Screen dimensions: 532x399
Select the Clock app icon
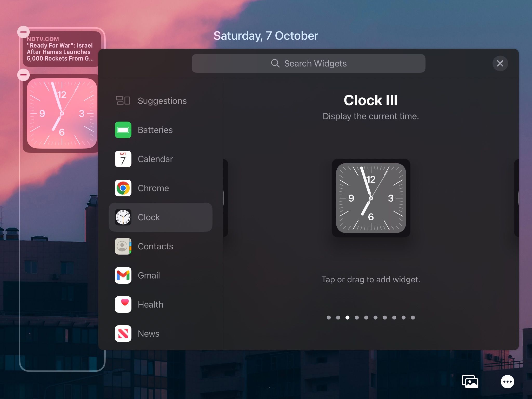(x=123, y=217)
